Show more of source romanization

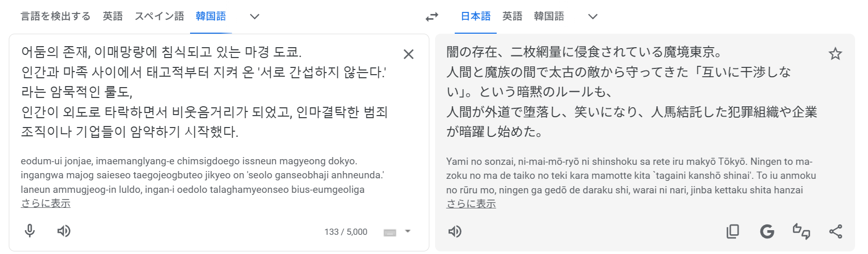click(x=46, y=203)
